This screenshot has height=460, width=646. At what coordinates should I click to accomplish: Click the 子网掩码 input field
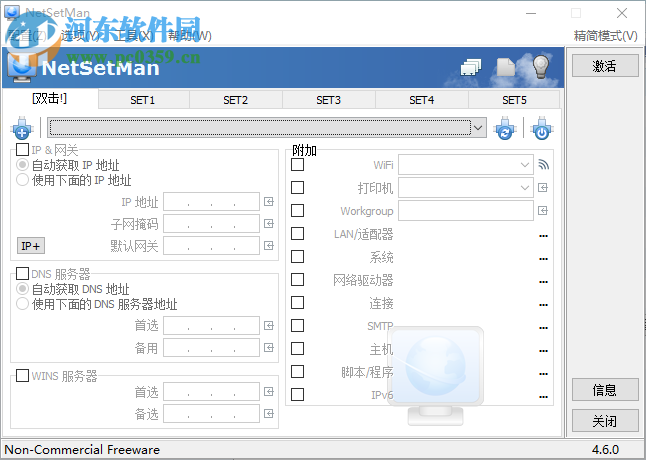212,224
